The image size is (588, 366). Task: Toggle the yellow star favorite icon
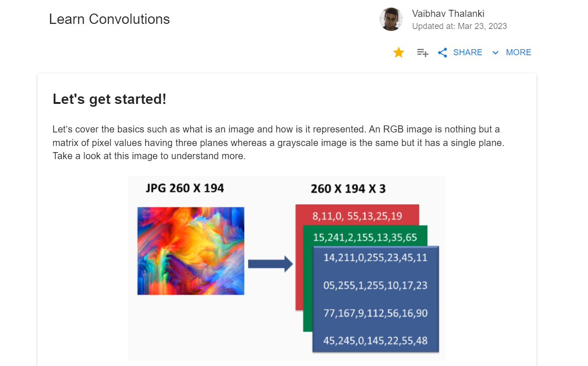pos(399,52)
